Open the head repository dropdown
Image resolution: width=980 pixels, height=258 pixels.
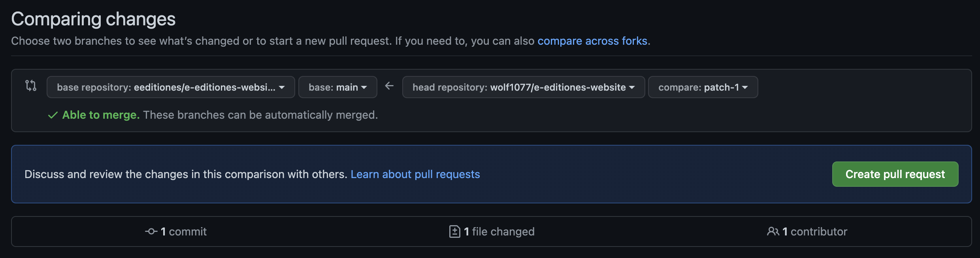click(x=523, y=87)
